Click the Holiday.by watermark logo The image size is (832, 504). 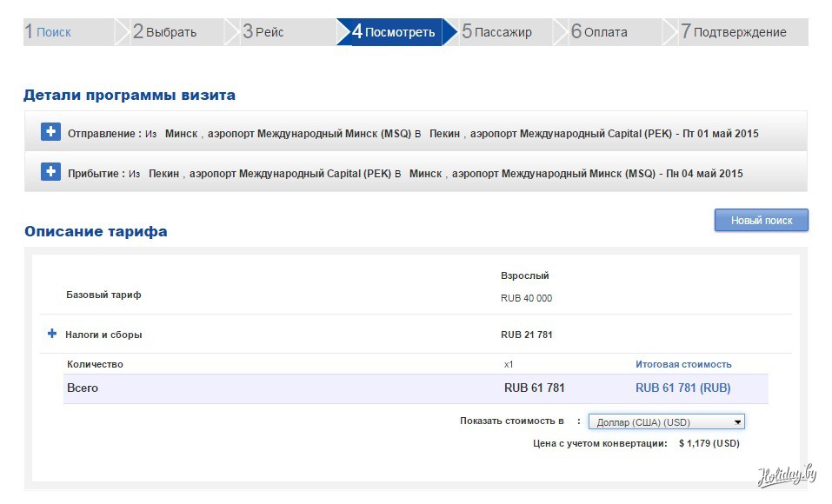click(786, 475)
